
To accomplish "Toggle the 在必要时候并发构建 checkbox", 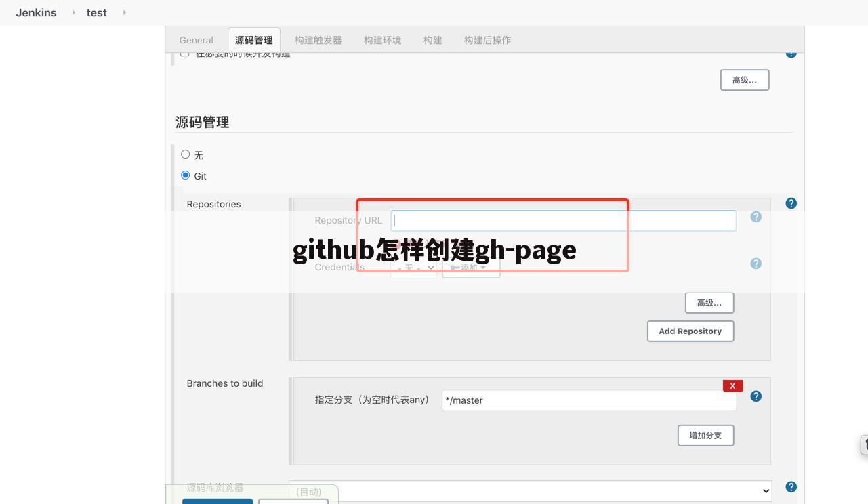I will pos(184,53).
